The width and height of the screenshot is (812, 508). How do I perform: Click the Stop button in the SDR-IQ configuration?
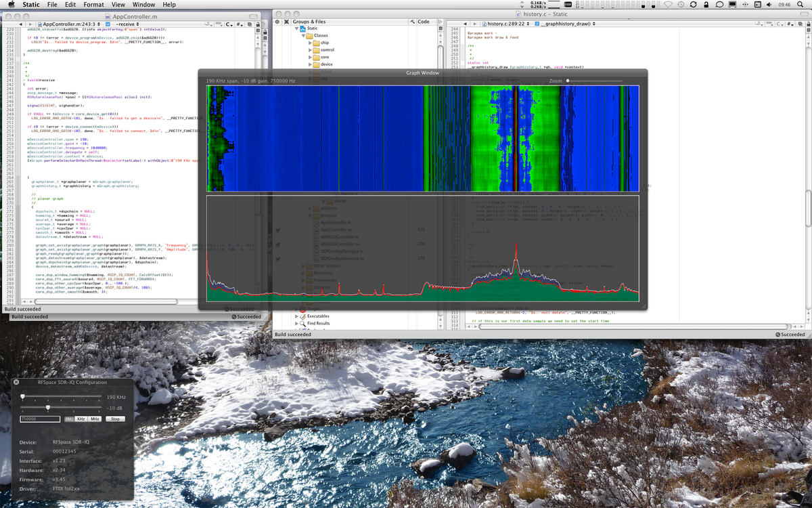pyautogui.click(x=115, y=419)
